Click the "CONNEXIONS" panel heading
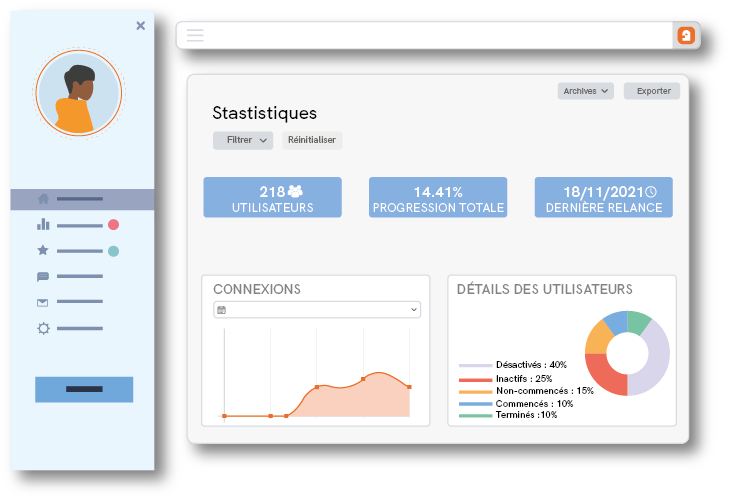Image resolution: width=731 pixels, height=500 pixels. point(257,289)
